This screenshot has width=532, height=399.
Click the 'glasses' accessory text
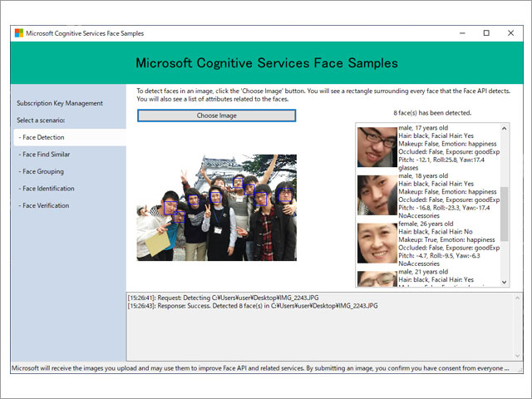tap(408, 168)
